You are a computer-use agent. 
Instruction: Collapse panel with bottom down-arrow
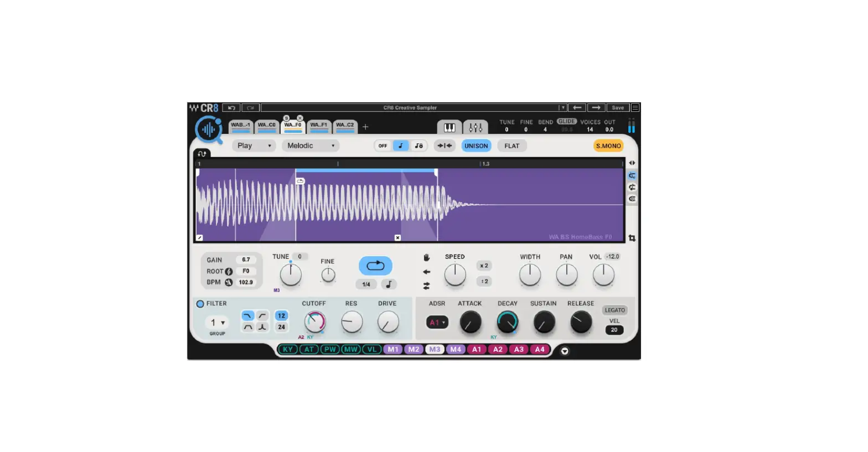(565, 351)
